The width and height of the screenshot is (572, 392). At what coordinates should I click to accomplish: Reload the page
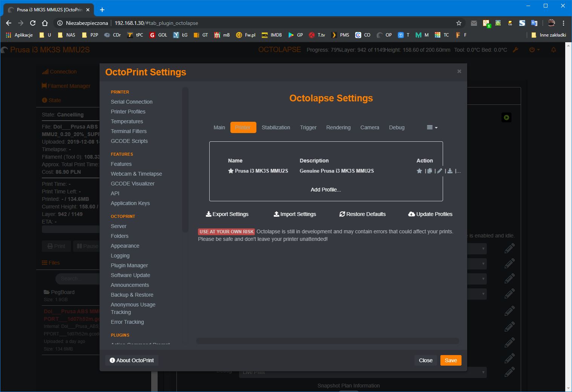33,23
